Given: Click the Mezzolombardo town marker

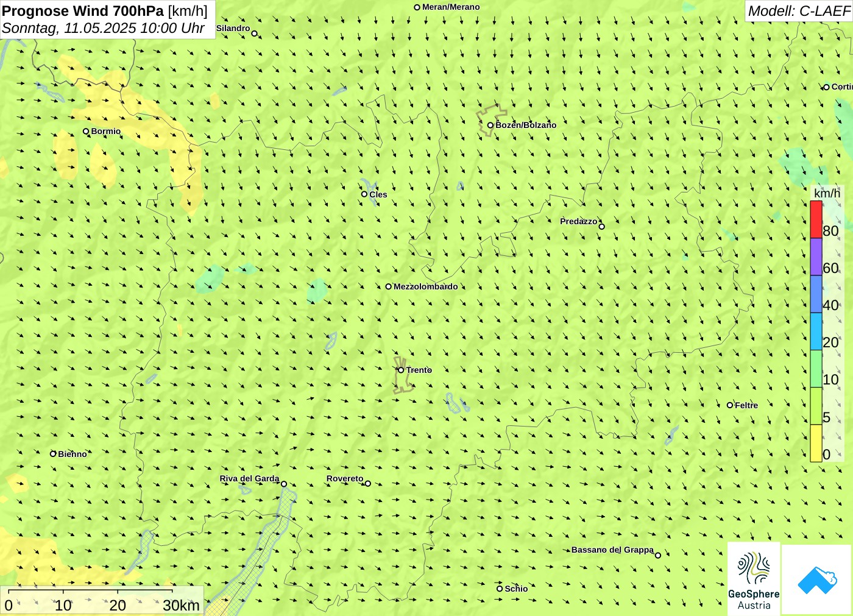Looking at the screenshot, I should (x=388, y=286).
